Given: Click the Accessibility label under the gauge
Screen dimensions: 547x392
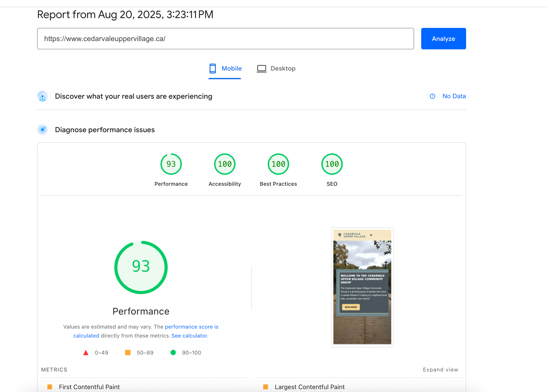Looking at the screenshot, I should [225, 184].
